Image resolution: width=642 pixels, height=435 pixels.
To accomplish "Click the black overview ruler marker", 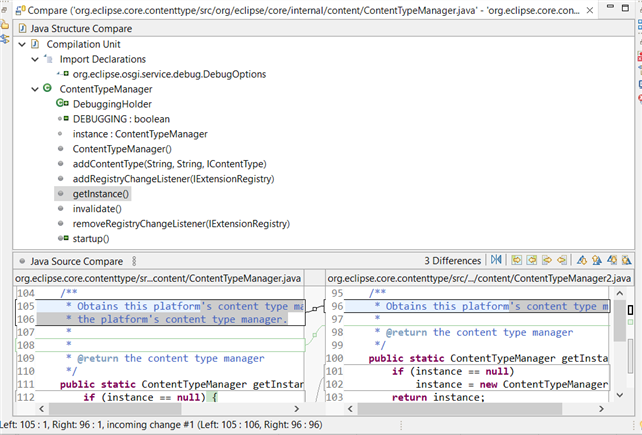I will [x=631, y=310].
